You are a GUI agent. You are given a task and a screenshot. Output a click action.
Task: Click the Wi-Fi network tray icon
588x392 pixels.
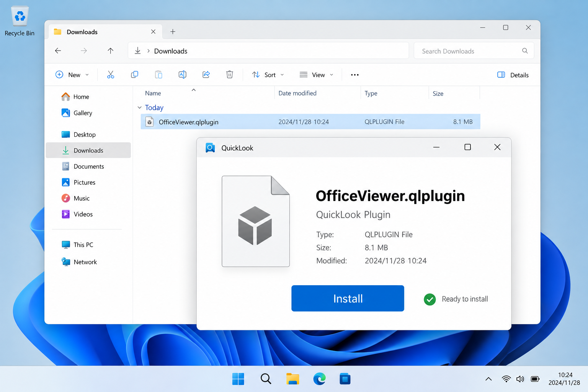(506, 379)
